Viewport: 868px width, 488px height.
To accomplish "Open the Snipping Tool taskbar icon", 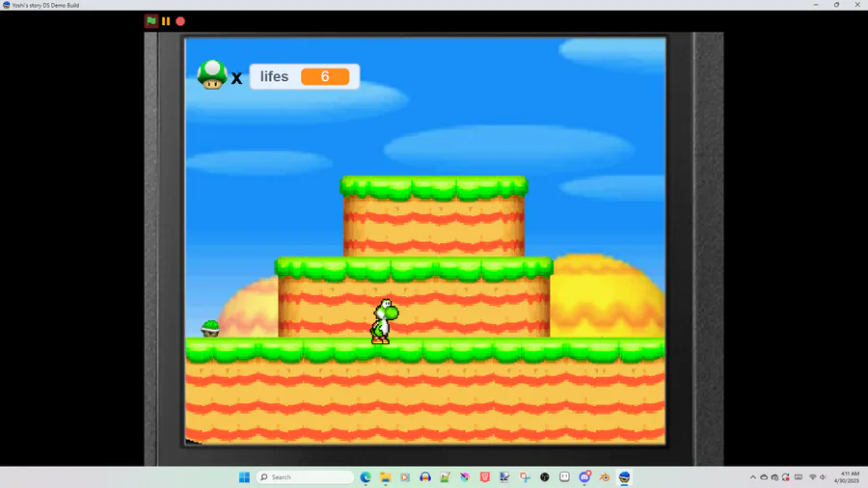I will (x=525, y=477).
